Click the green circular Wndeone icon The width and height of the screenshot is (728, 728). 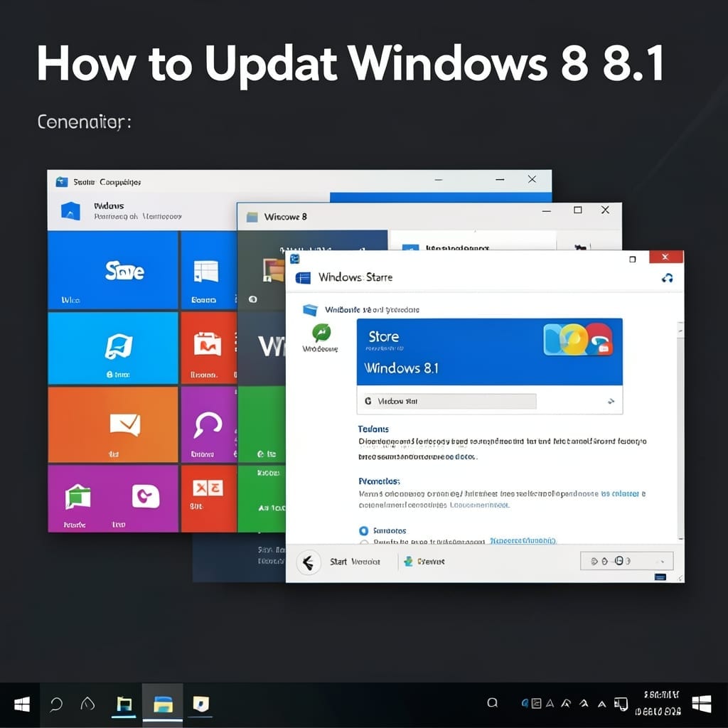[x=321, y=333]
